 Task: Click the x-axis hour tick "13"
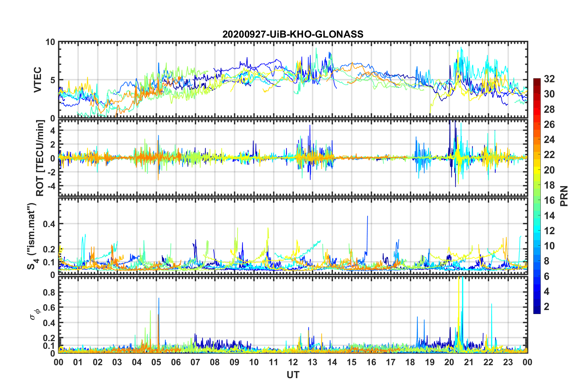(x=312, y=362)
